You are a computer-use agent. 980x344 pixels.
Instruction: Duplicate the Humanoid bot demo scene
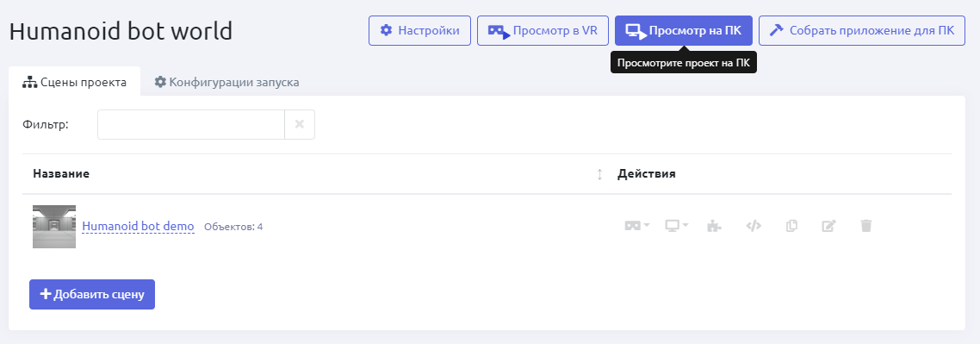pos(791,226)
